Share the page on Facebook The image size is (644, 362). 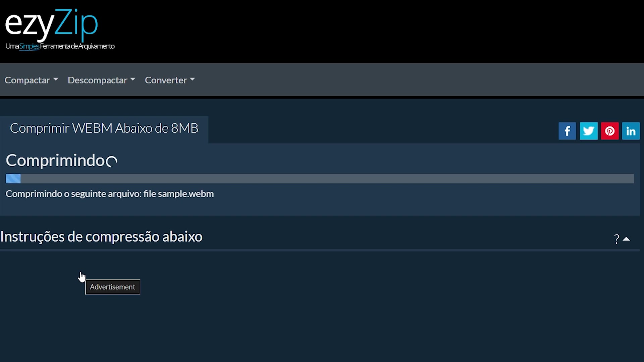tap(567, 131)
